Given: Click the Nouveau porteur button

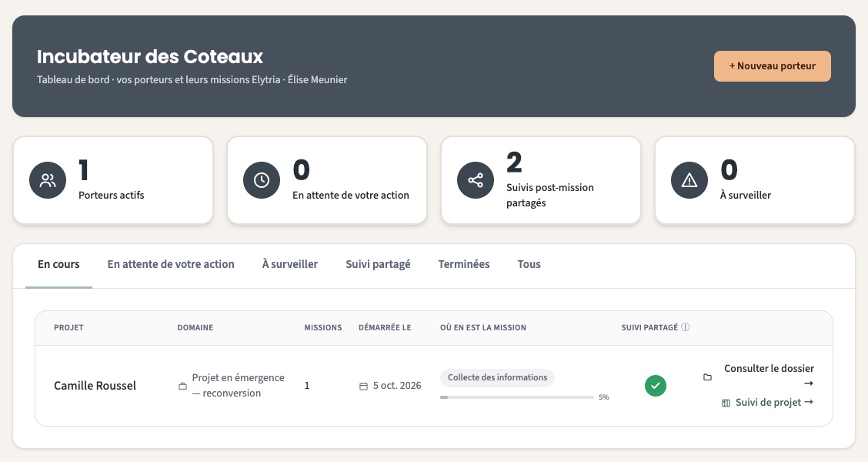Looking at the screenshot, I should click(773, 66).
